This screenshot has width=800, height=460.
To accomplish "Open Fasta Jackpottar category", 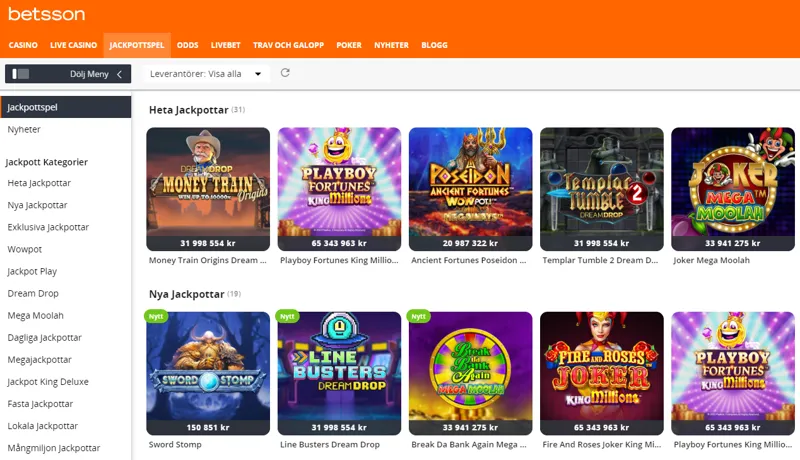I will click(x=40, y=404).
